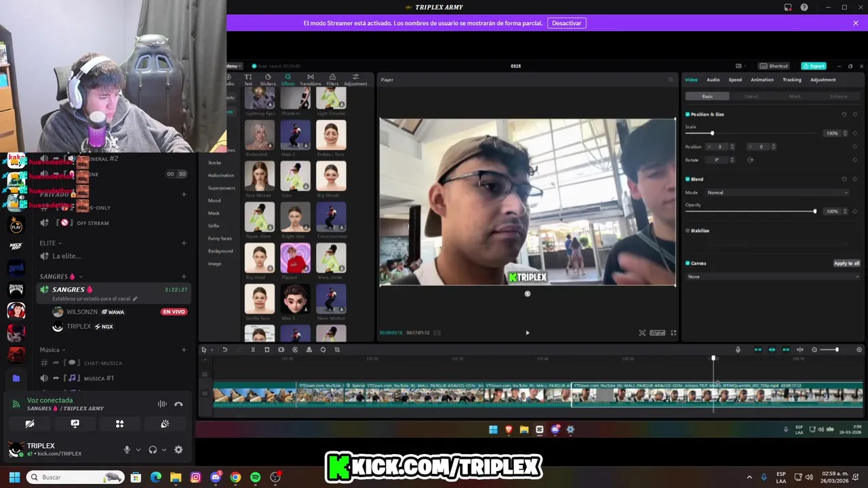The image size is (868, 488).
Task: Play the preview in the player
Action: 528,333
